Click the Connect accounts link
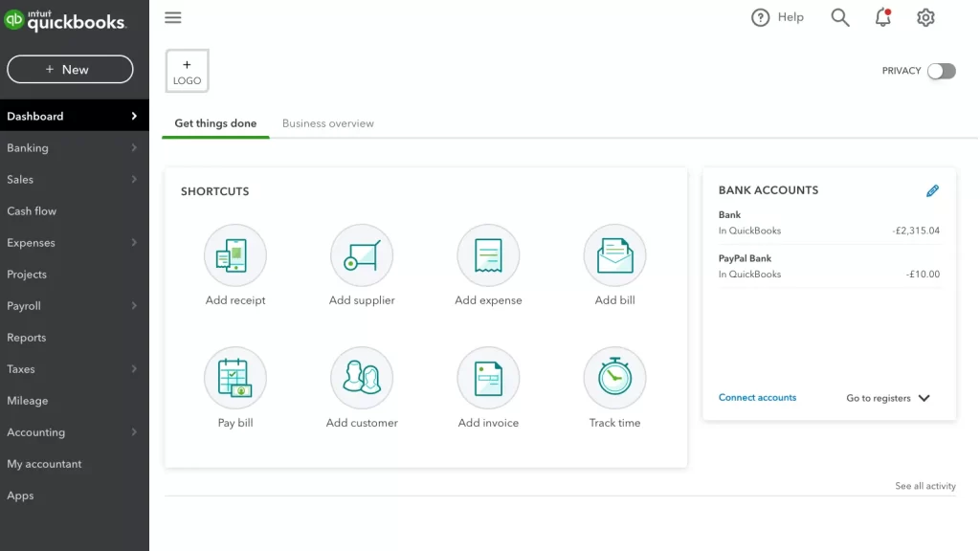This screenshot has height=551, width=980. 757,397
